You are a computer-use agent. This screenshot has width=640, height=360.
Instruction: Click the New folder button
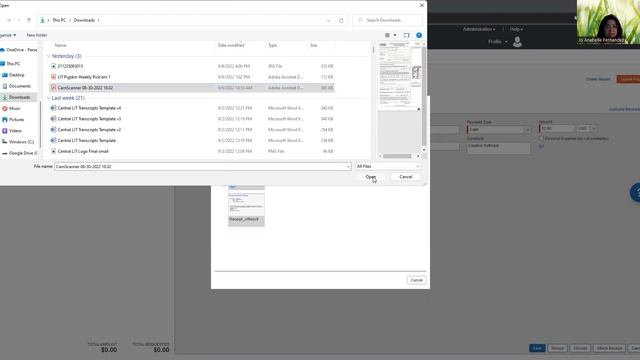[x=37, y=35]
